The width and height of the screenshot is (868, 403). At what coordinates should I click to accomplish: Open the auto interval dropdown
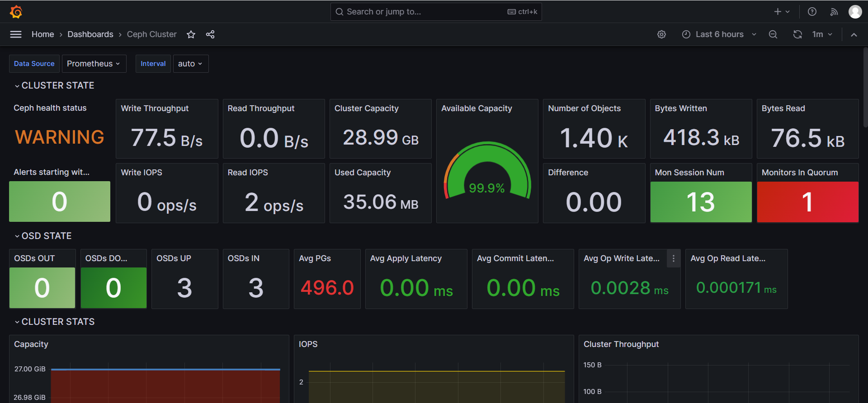tap(191, 64)
